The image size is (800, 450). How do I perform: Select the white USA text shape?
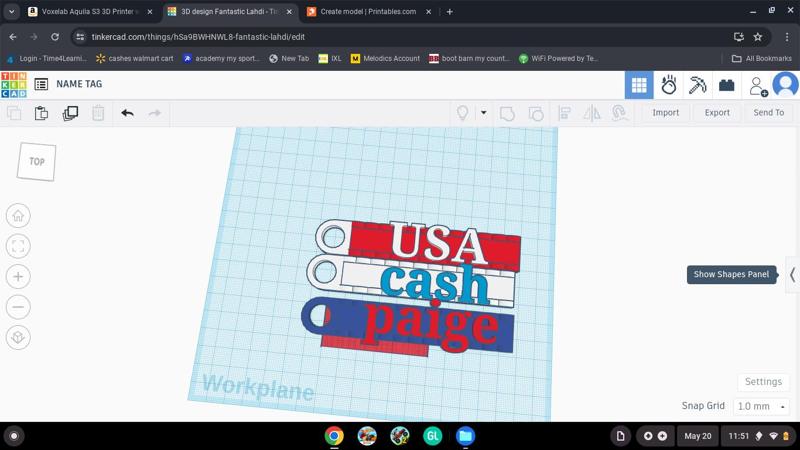pos(438,242)
